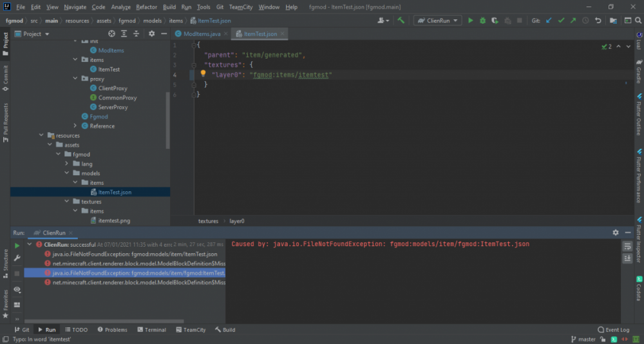Click Run tree horizontal scrollbar
Screen dimensions: 644x344
tap(104, 321)
